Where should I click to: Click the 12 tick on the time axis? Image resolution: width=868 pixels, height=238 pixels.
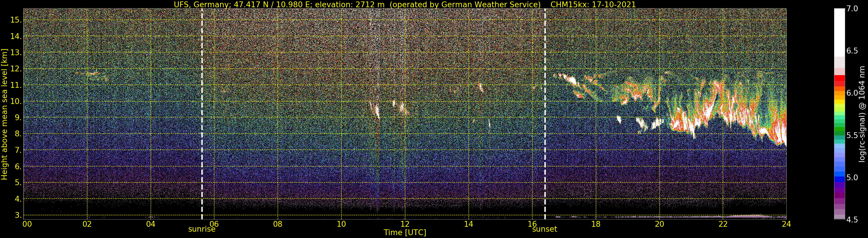point(405,224)
